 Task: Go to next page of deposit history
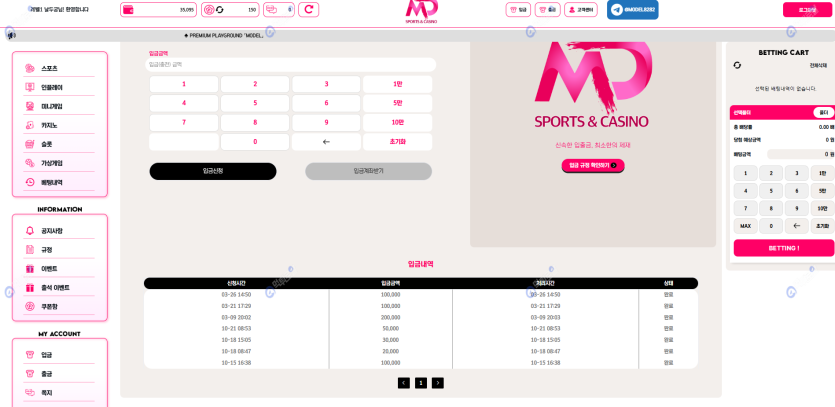(438, 382)
